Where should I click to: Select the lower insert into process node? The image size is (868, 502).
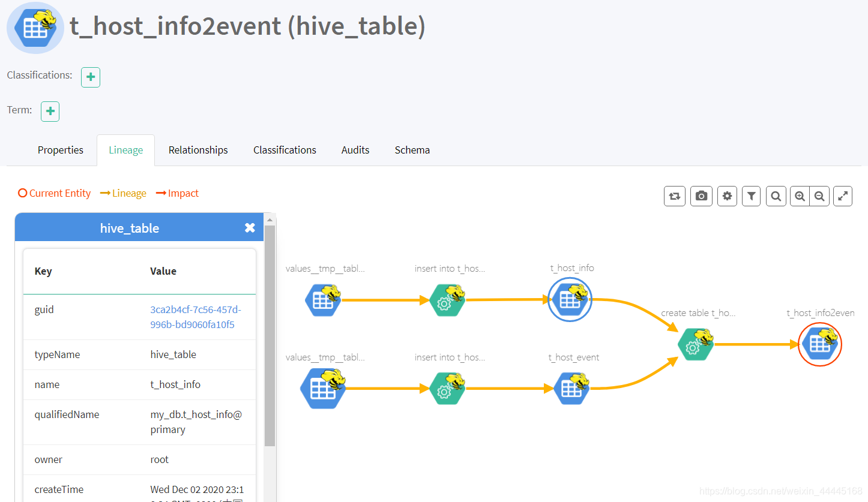click(448, 389)
